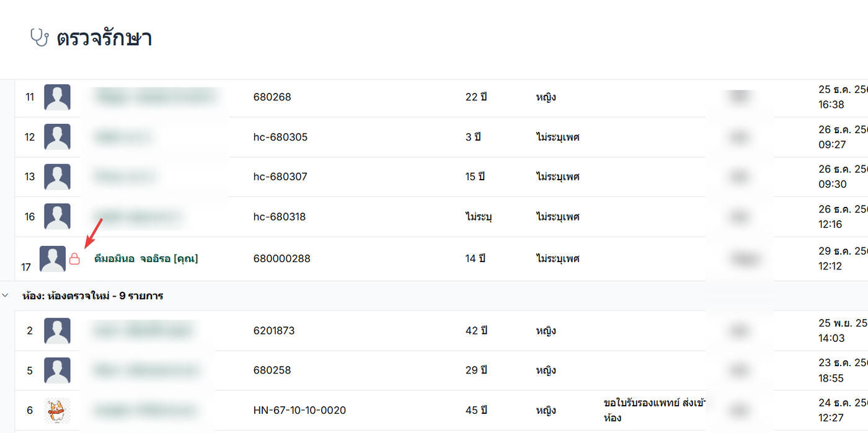Click the HN-67-10-10-0020 cell
The width and height of the screenshot is (868, 433).
(299, 410)
